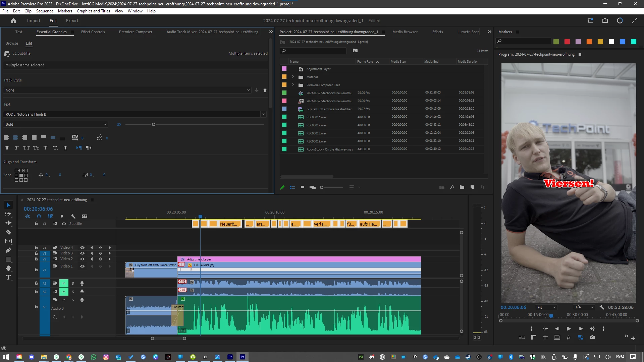
Task: Expand the Material bin folder
Action: click(293, 77)
